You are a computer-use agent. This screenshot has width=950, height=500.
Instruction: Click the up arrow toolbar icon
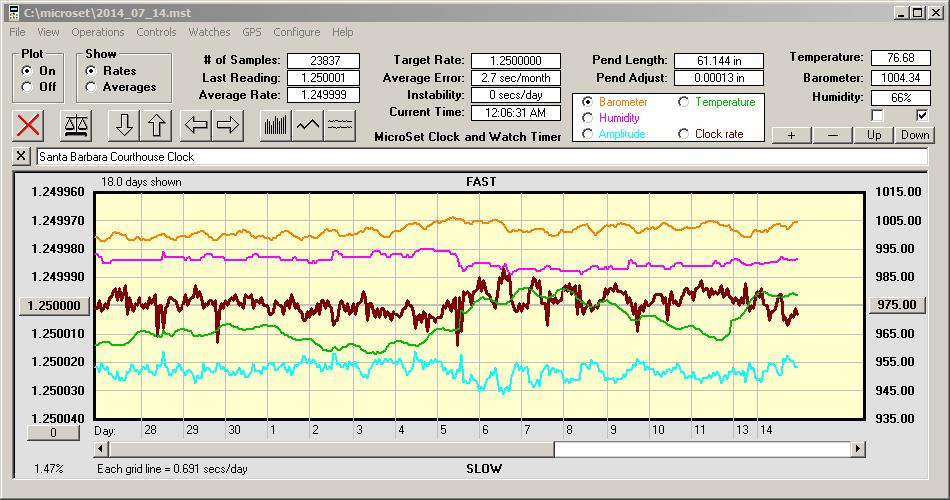click(x=156, y=125)
